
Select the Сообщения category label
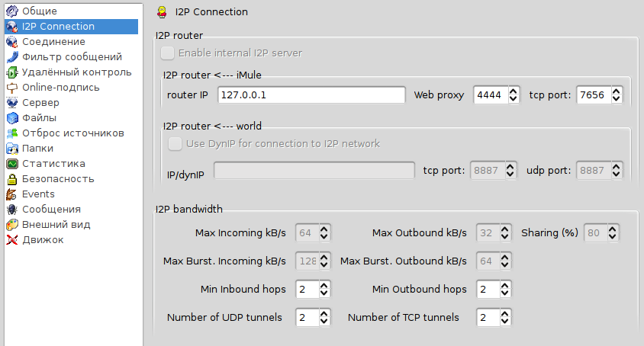pos(51,210)
